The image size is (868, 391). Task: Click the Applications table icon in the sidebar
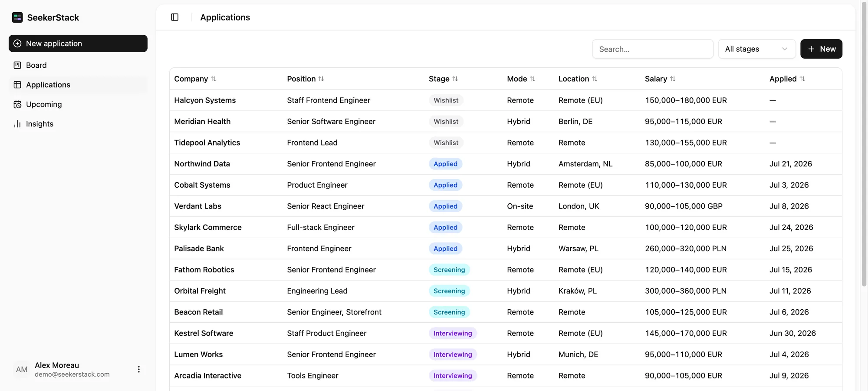pos(17,85)
